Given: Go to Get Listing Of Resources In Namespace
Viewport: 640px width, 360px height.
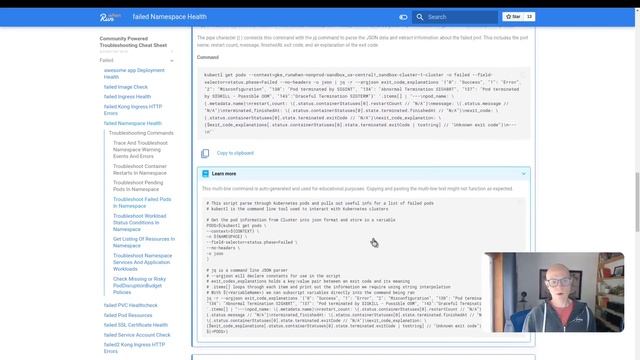Looking at the screenshot, I should [144, 242].
